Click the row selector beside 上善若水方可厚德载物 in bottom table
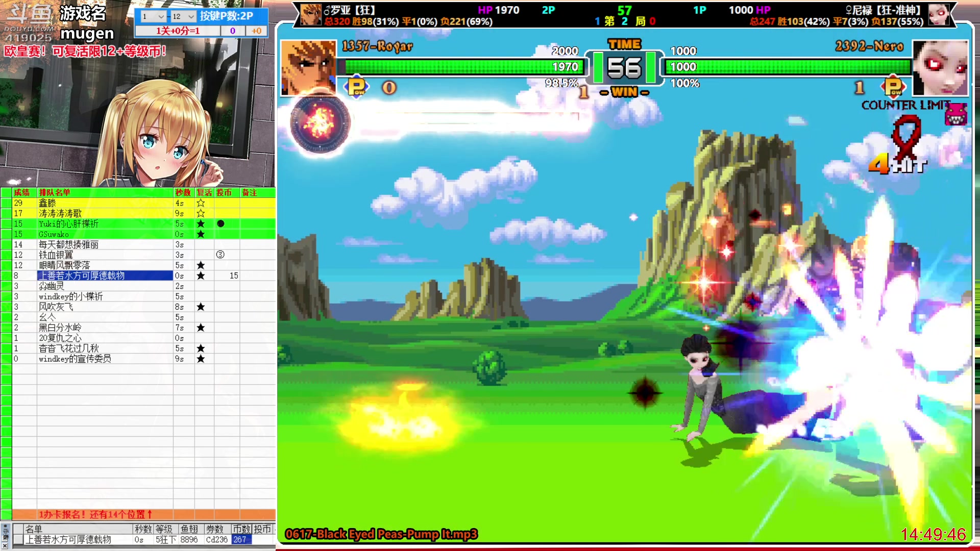The height and width of the screenshot is (551, 980). (18, 539)
